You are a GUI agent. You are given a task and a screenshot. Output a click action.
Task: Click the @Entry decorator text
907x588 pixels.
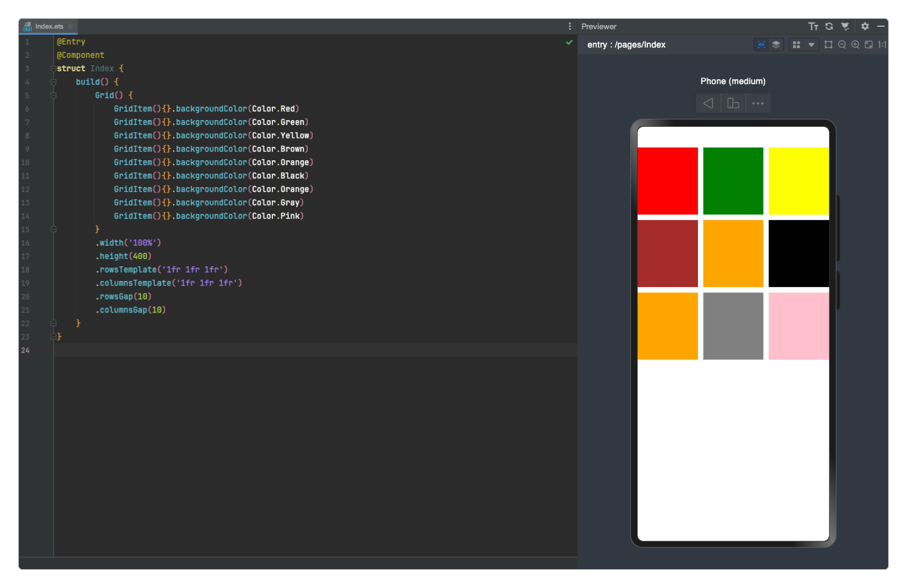click(x=71, y=42)
